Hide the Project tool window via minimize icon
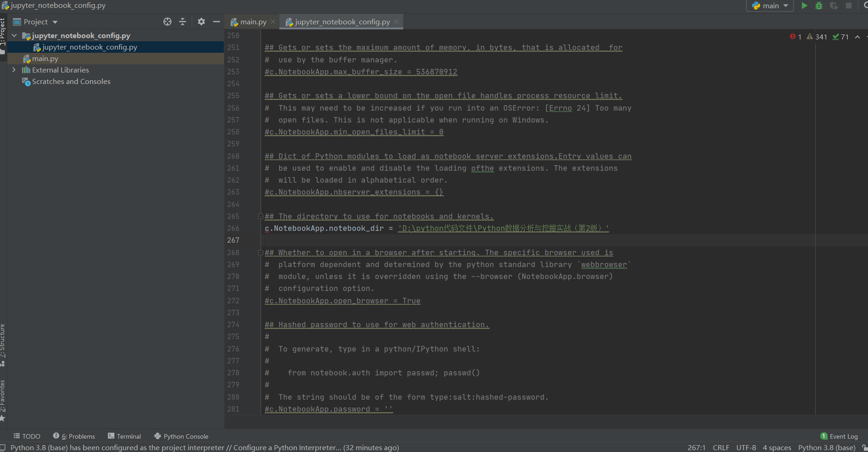 coord(217,22)
